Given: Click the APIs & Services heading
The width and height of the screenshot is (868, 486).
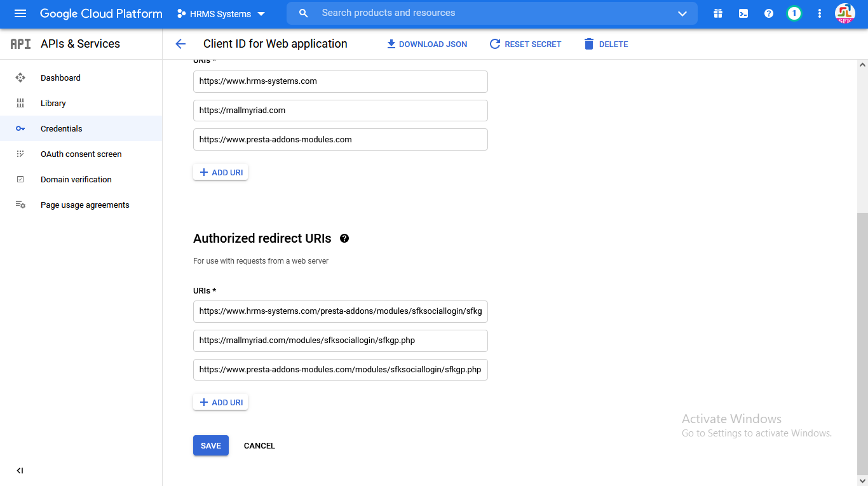Looking at the screenshot, I should pyautogui.click(x=80, y=44).
